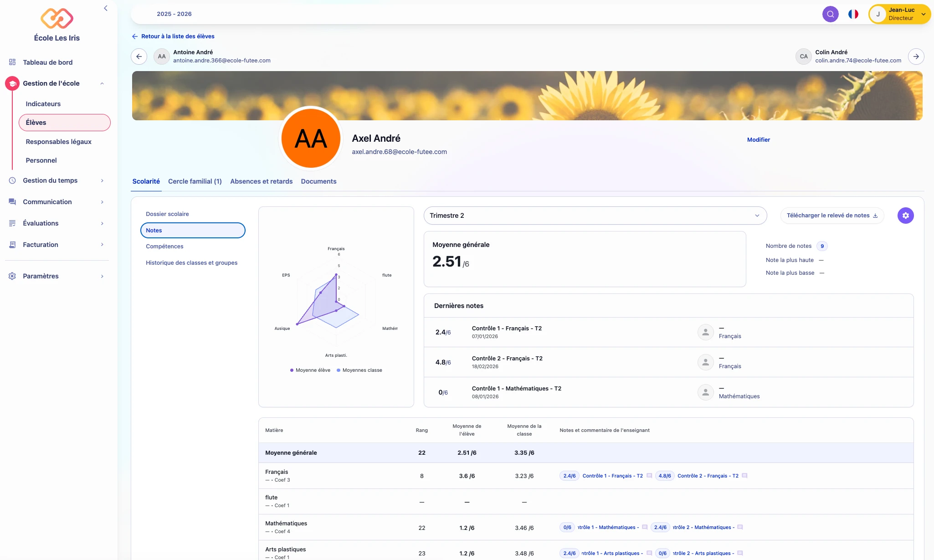Click the French flag language icon
The width and height of the screenshot is (934, 560).
(853, 14)
